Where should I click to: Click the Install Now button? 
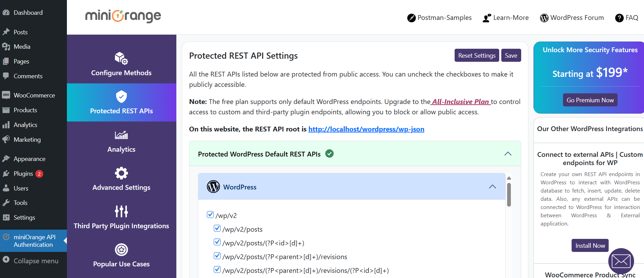pos(590,245)
